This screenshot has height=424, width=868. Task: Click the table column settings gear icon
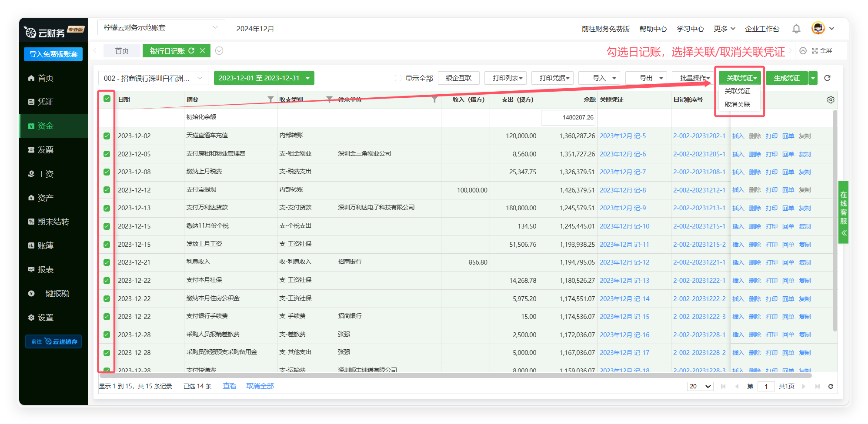click(x=831, y=100)
